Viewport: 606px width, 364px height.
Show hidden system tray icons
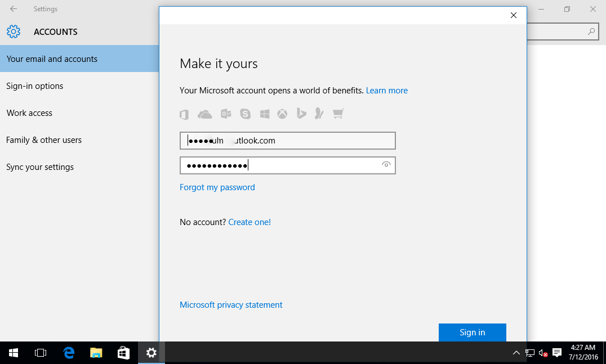coord(516,353)
